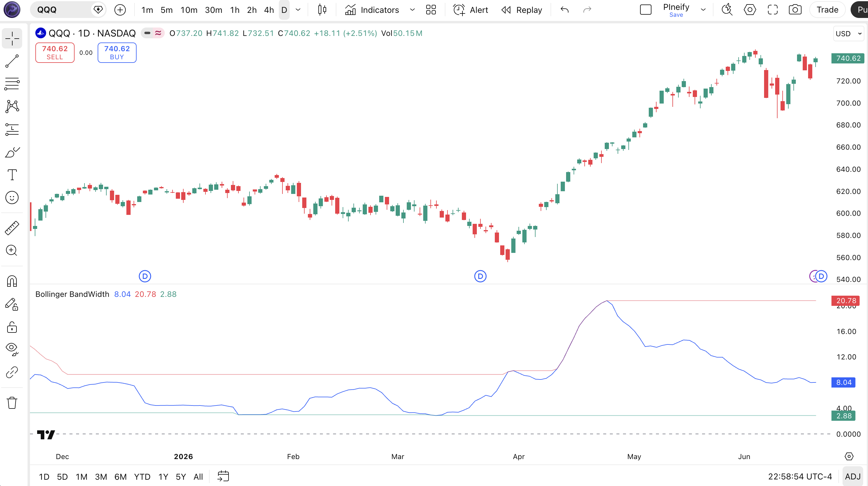Add a symbol to compare with plus icon
Screen dimensions: 868x486
(120, 10)
